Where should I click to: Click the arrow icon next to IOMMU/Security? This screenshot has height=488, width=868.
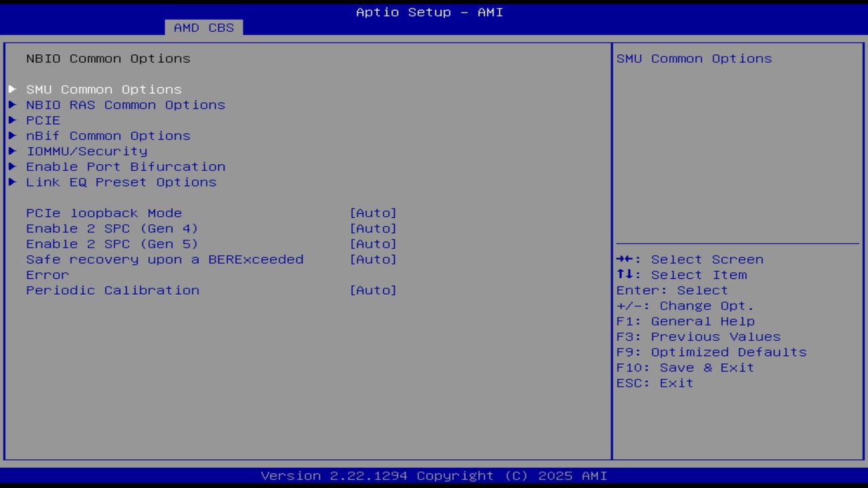pos(12,151)
